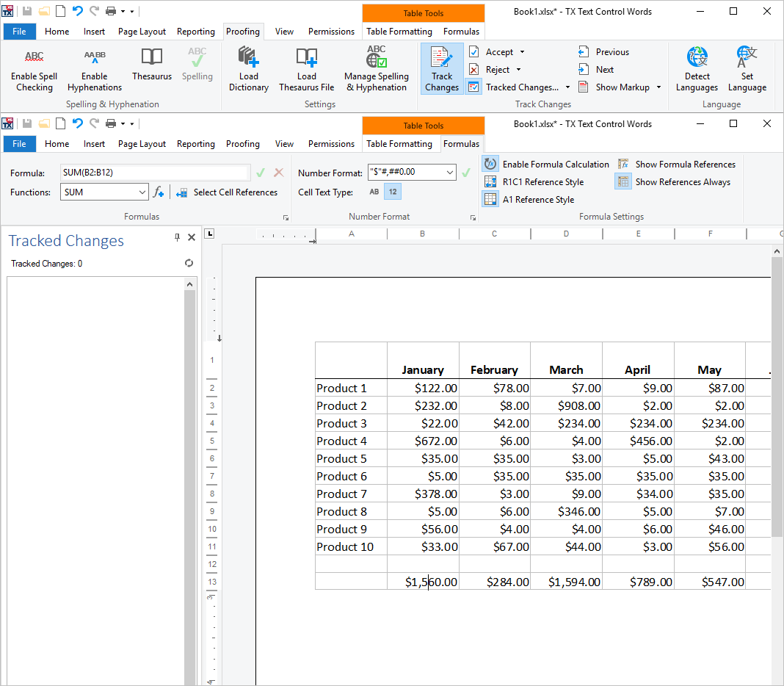Image resolution: width=784 pixels, height=686 pixels.
Task: Switch to A1 Reference Style
Action: pyautogui.click(x=490, y=199)
